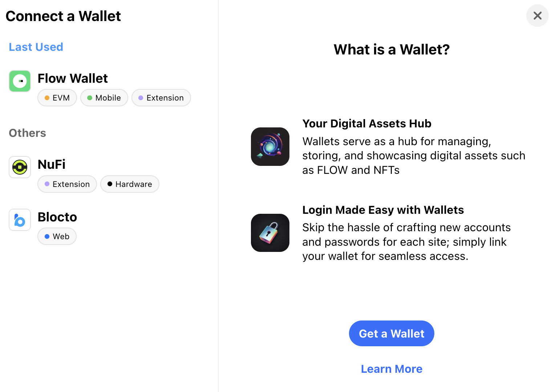Dismiss the dialog with the X button
The height and width of the screenshot is (392, 552).
tap(537, 16)
